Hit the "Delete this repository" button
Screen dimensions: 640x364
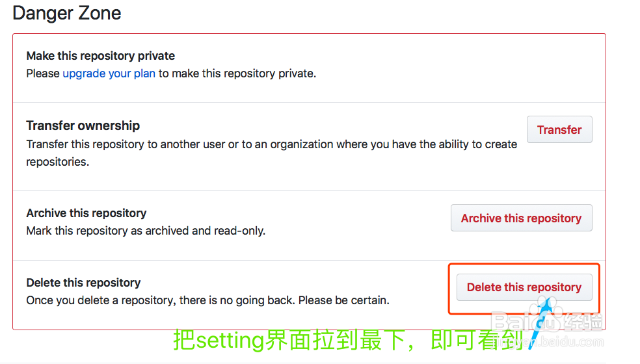524,287
